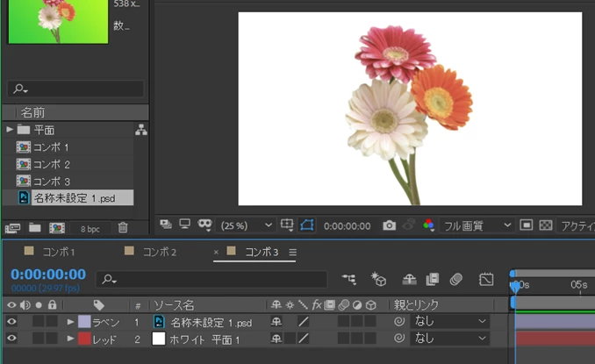Expand 名称未設定 1.psd layer properties
This screenshot has width=595, height=364.
click(70, 322)
